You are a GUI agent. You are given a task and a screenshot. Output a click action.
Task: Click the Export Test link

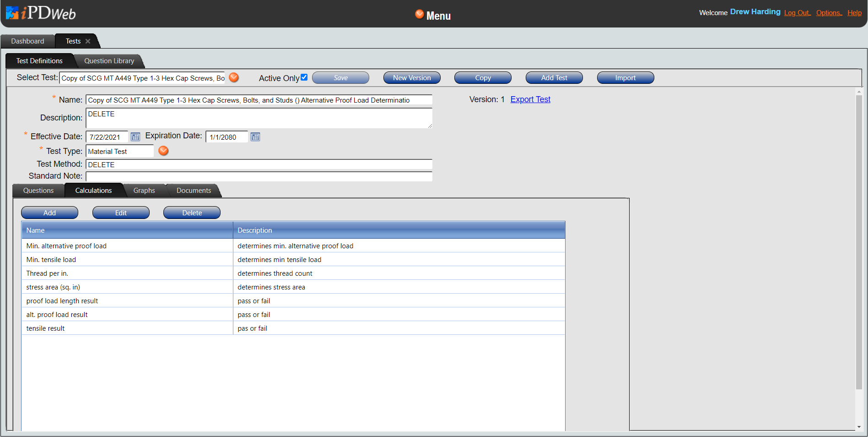pyautogui.click(x=530, y=99)
